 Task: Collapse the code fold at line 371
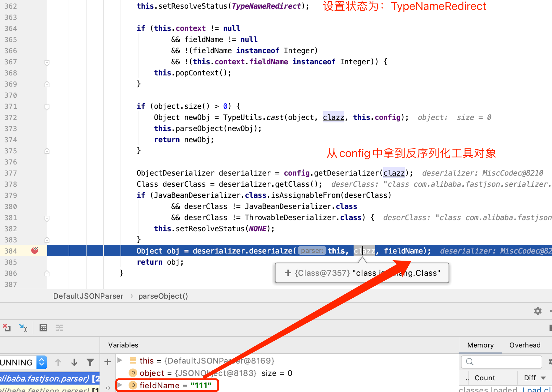[x=47, y=107]
